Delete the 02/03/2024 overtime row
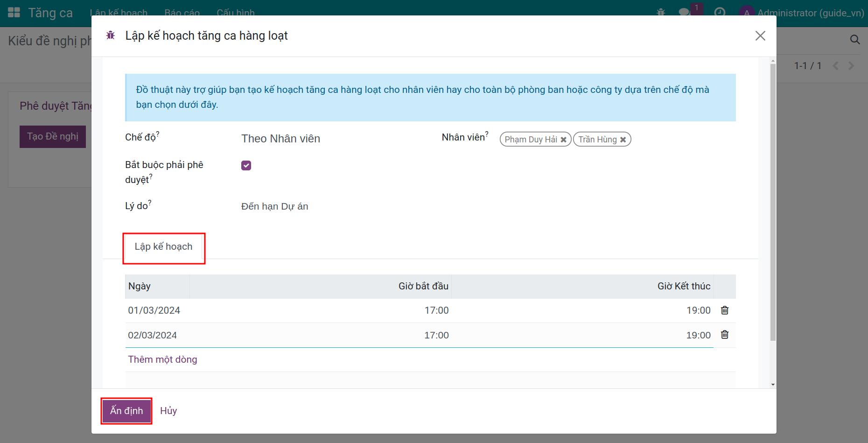The width and height of the screenshot is (868, 443). click(x=724, y=335)
